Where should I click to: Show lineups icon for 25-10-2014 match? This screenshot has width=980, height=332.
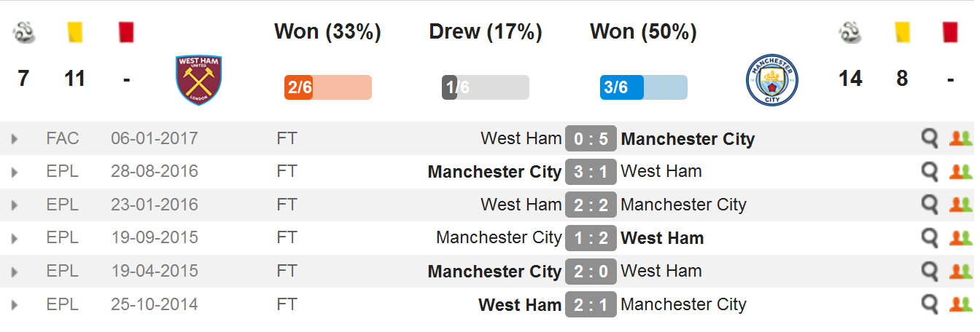click(960, 304)
